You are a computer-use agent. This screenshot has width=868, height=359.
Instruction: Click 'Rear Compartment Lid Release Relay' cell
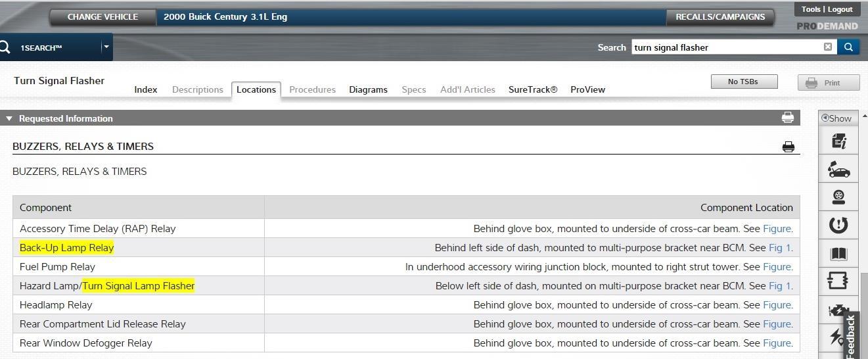[x=139, y=324]
